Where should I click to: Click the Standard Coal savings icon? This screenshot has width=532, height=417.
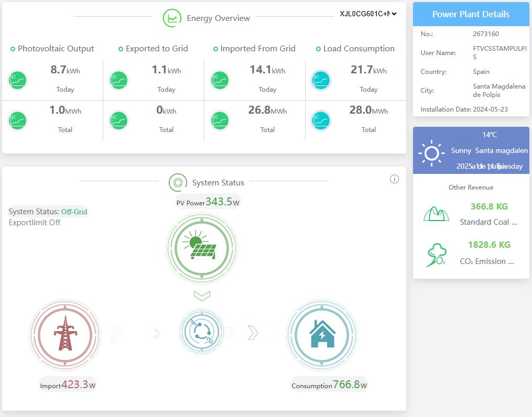pyautogui.click(x=437, y=214)
